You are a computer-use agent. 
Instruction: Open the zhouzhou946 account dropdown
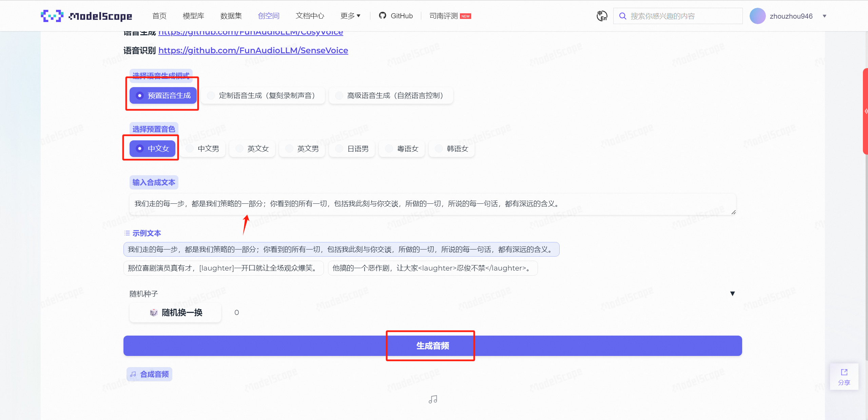point(824,16)
